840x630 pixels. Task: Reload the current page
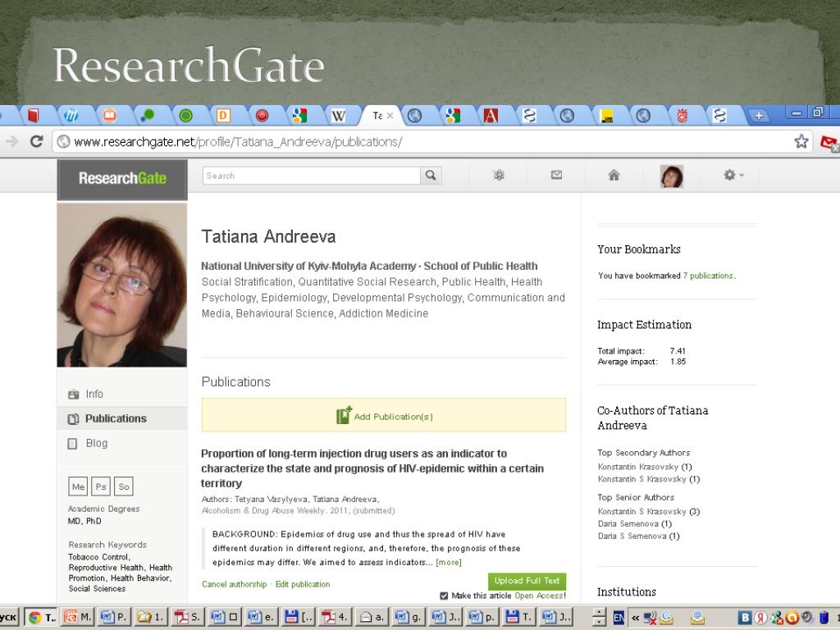36,141
